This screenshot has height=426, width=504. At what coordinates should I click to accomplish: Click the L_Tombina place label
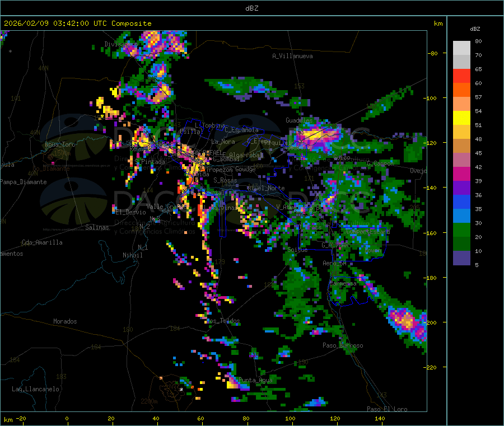210,125
